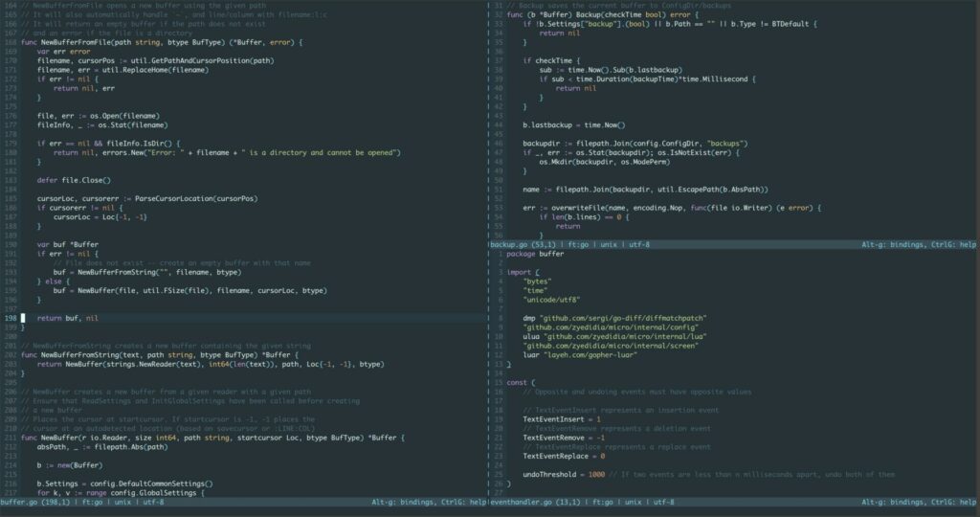Click the 'func NewBufferFromFile' declaration line
The image size is (980, 517).
[162, 42]
